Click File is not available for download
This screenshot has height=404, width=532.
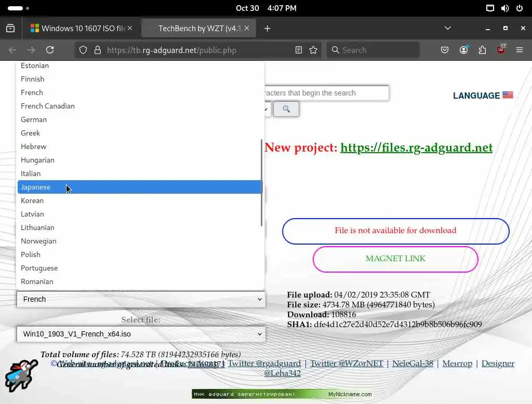(x=395, y=231)
